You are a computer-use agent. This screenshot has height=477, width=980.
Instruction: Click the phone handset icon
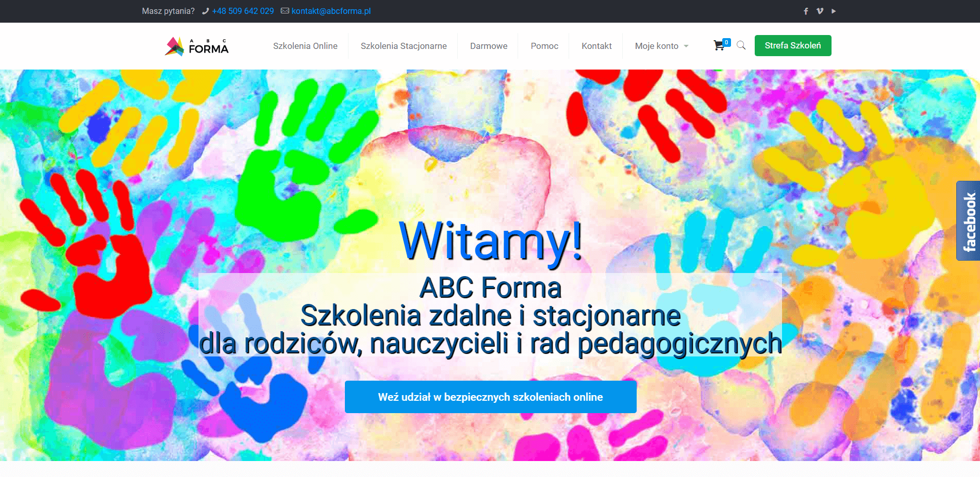205,11
